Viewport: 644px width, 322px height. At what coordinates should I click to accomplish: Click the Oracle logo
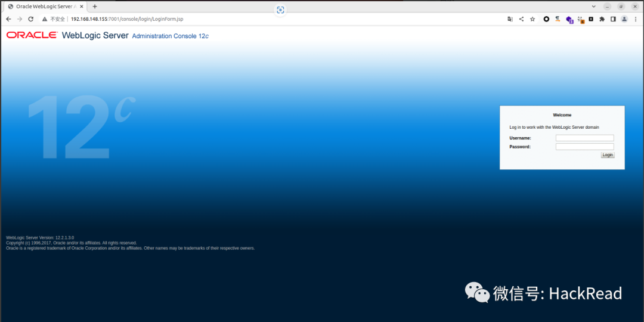coord(32,35)
